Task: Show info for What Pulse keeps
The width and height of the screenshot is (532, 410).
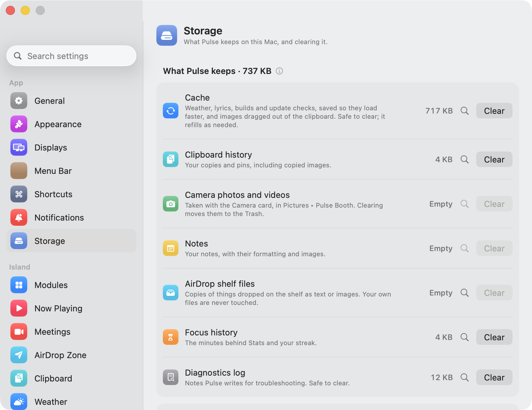Action: pyautogui.click(x=279, y=71)
